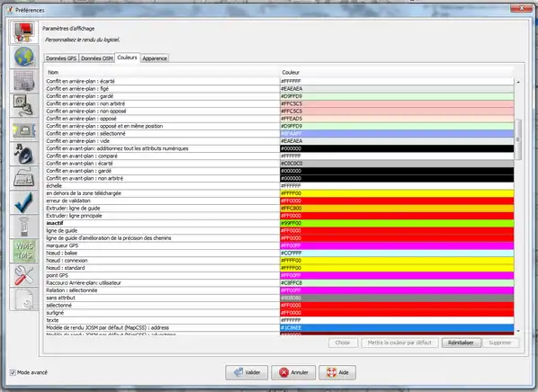
Task: Open validator blue checkmark preferences icon
Action: (x=23, y=202)
